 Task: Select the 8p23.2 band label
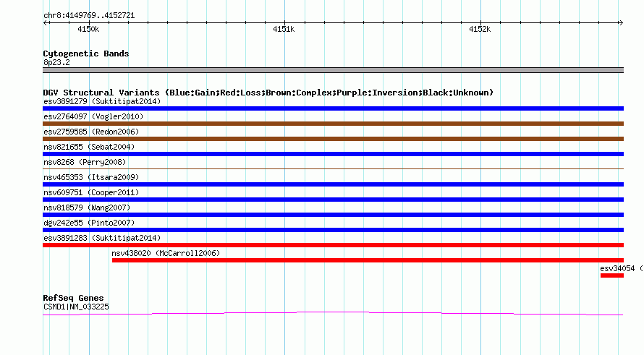click(x=56, y=62)
